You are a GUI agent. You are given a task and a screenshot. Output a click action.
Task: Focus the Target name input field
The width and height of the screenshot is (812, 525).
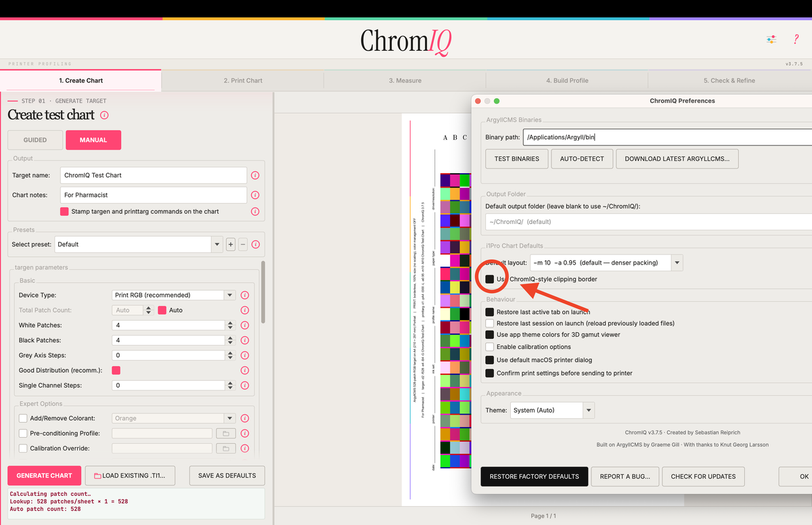[154, 175]
